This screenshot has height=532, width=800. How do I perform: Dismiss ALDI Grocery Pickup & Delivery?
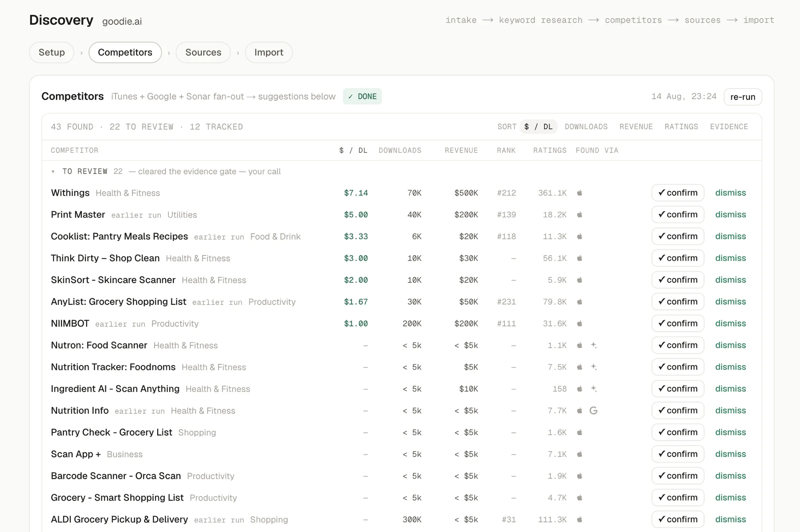730,519
